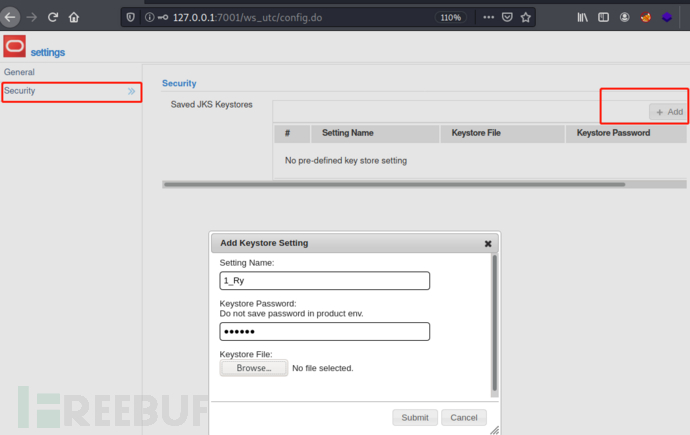Toggle the browser sidebar view
This screenshot has height=435, width=690.
pyautogui.click(x=603, y=17)
